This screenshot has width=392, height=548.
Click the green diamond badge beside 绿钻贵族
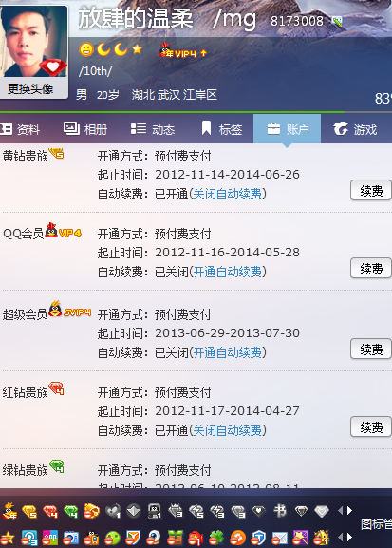pos(56,466)
